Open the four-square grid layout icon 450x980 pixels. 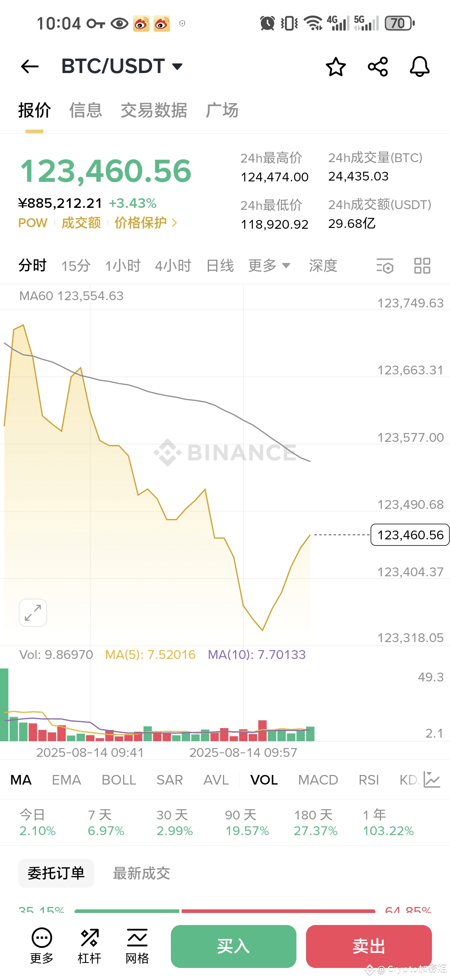pyautogui.click(x=422, y=266)
